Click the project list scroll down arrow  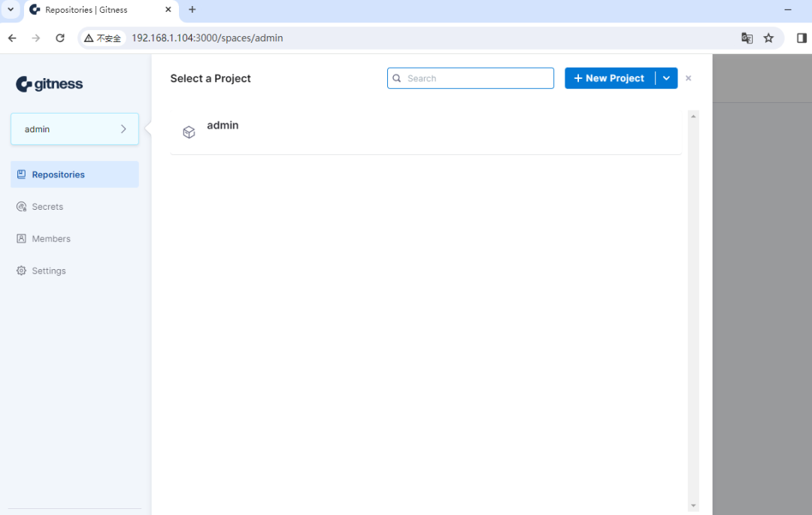693,506
